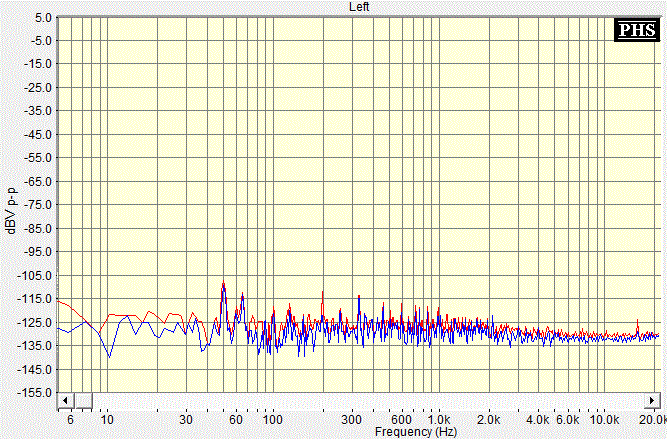Screen dimensions: 667x439
Task: Click the -25.0 vertical axis value
Action: [x=37, y=88]
